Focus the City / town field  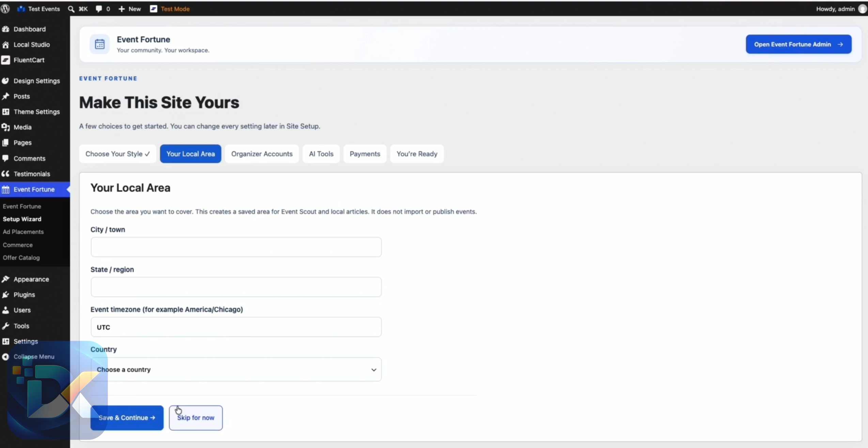coord(236,247)
